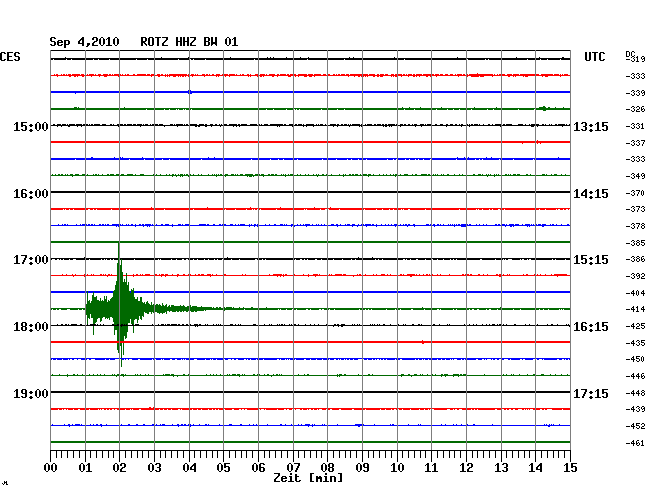Click the "05" minute tick label
Image resolution: width=650 pixels, height=494 pixels.
pos(223,467)
